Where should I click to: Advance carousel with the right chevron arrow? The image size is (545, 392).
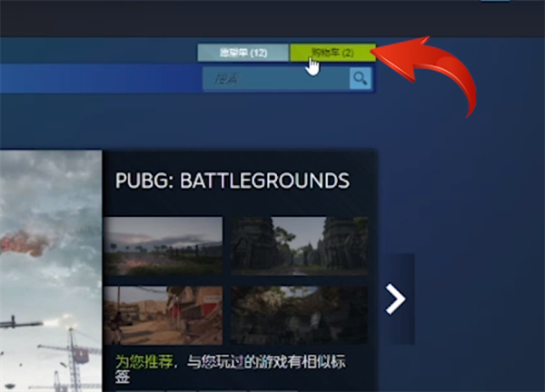(x=396, y=299)
